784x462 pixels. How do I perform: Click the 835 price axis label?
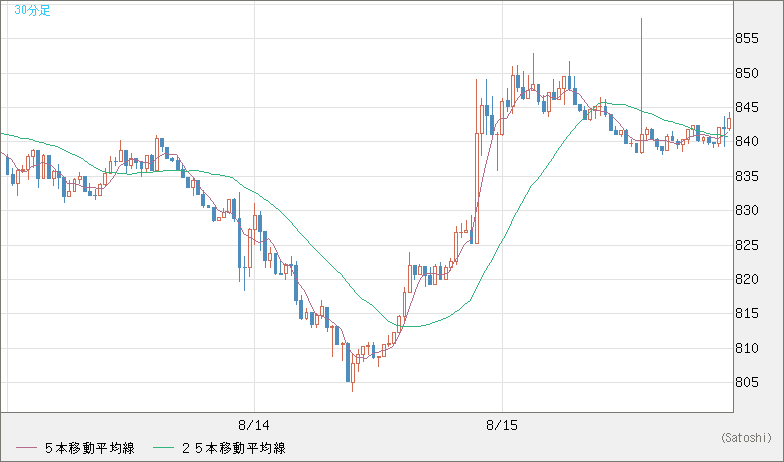coord(746,176)
